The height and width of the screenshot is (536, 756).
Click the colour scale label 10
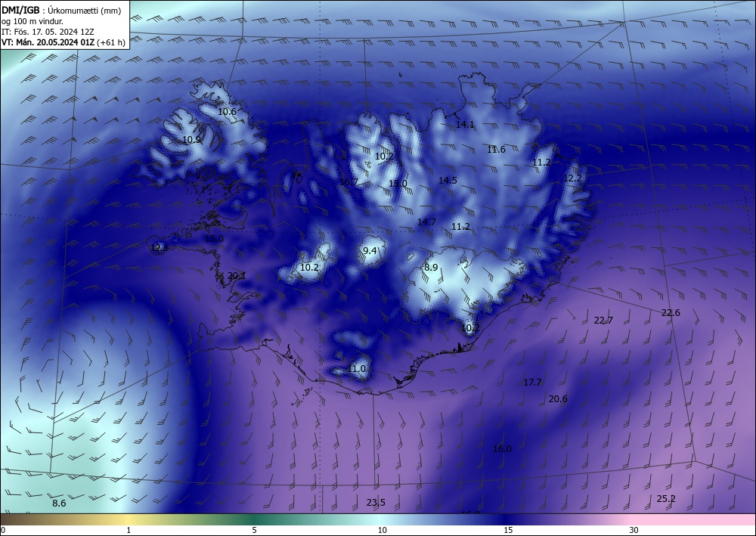pos(382,530)
